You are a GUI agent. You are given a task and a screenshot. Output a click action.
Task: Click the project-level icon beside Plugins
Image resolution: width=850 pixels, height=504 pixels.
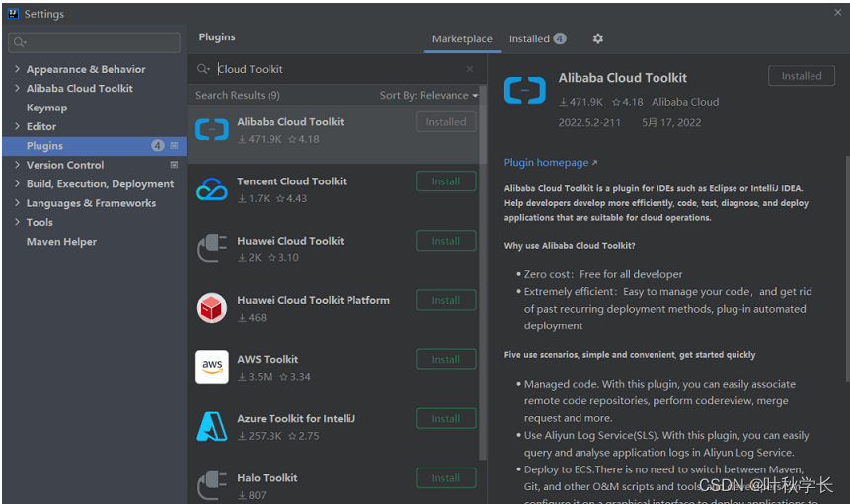[x=174, y=145]
